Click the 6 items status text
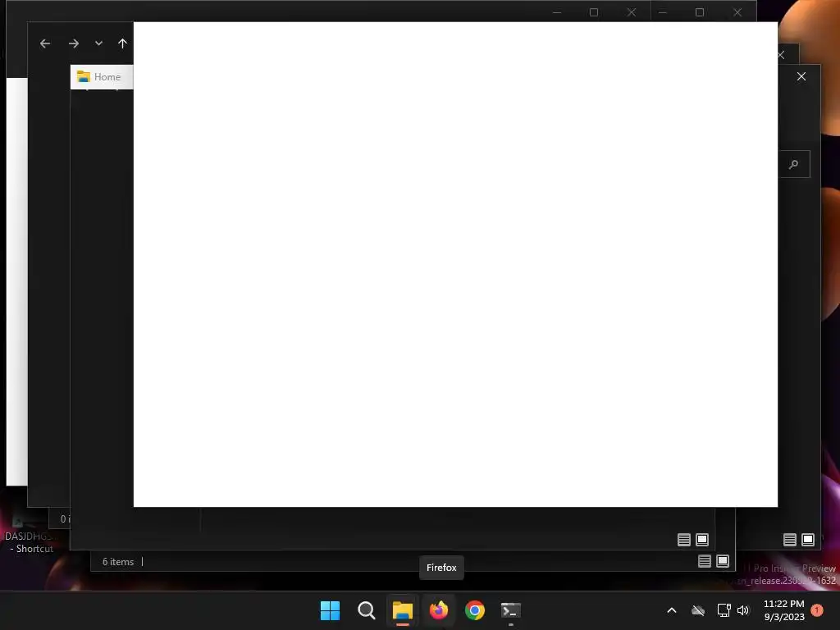The height and width of the screenshot is (630, 840). coord(118,561)
